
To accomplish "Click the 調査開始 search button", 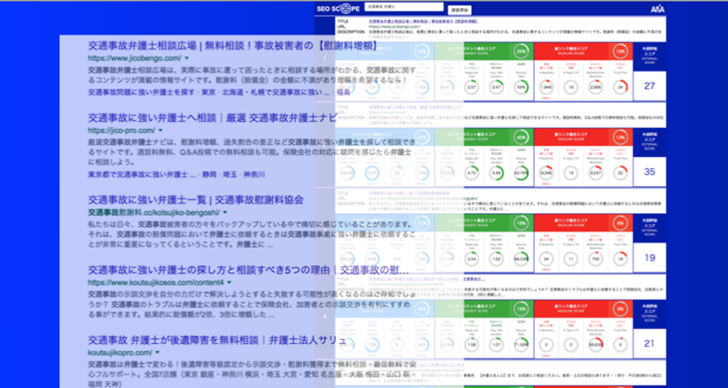I will click(460, 10).
